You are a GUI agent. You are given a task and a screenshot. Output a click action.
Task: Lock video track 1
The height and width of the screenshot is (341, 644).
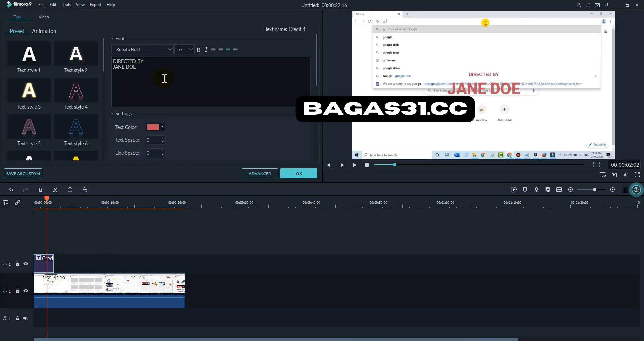(18, 291)
